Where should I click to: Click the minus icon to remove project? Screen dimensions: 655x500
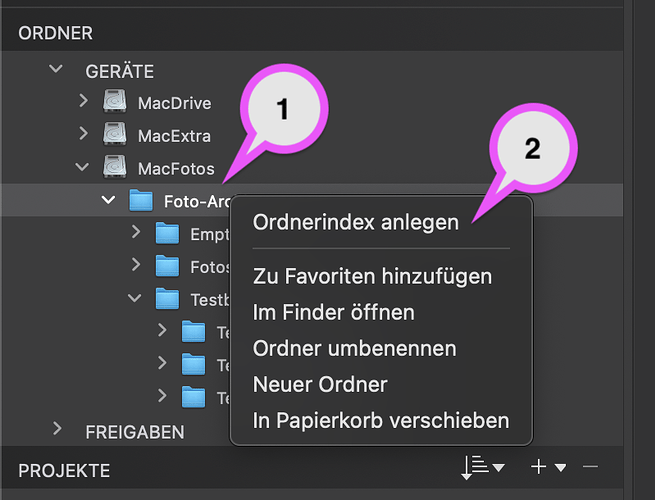click(590, 467)
